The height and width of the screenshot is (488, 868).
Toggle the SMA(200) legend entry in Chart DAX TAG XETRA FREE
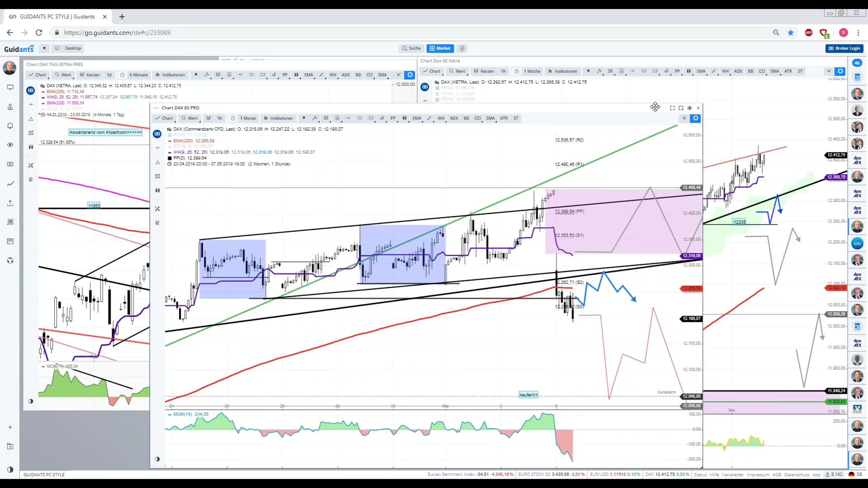click(x=63, y=103)
